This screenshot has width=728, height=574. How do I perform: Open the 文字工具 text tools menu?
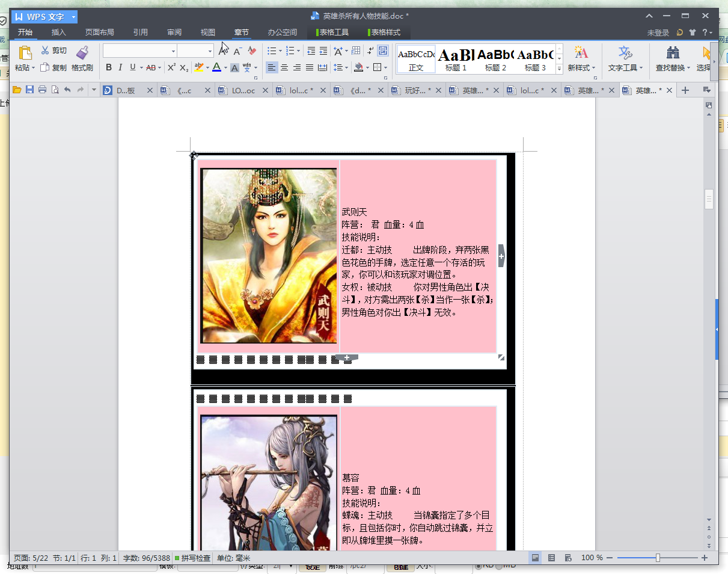coord(625,59)
